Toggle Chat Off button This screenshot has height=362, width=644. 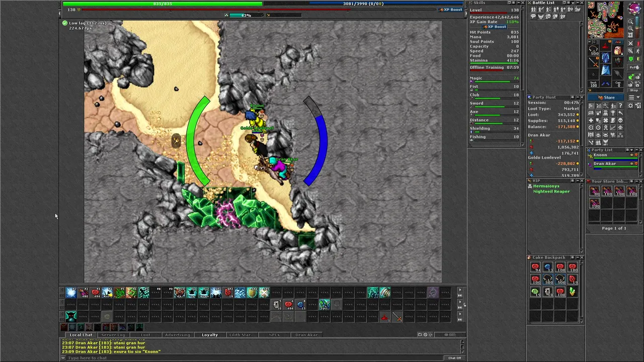(454, 358)
